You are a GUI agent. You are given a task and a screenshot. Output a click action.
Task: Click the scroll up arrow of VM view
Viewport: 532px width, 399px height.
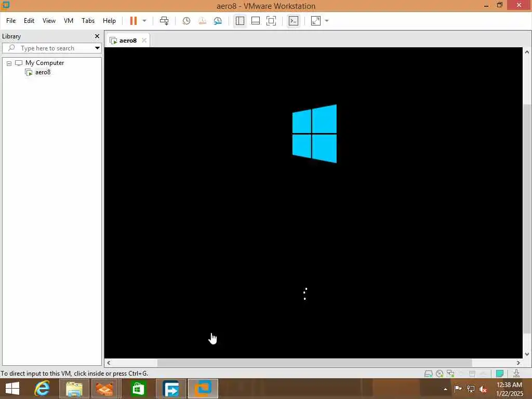tap(527, 52)
